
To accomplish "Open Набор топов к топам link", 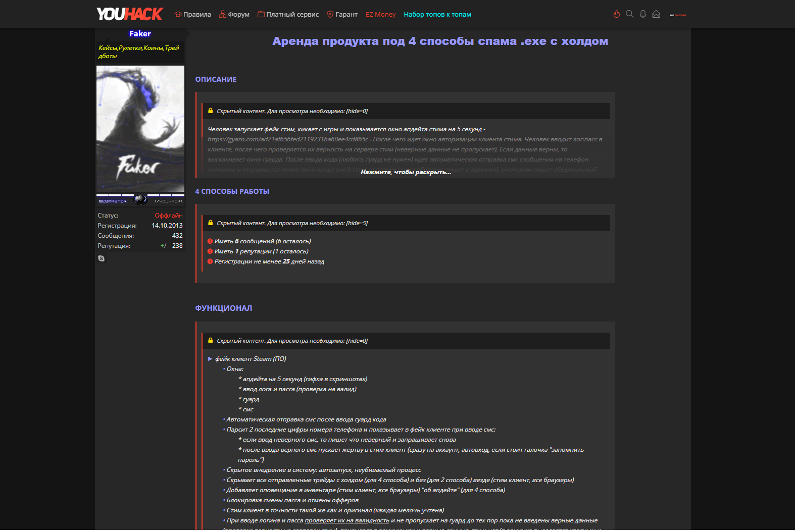I will (437, 15).
